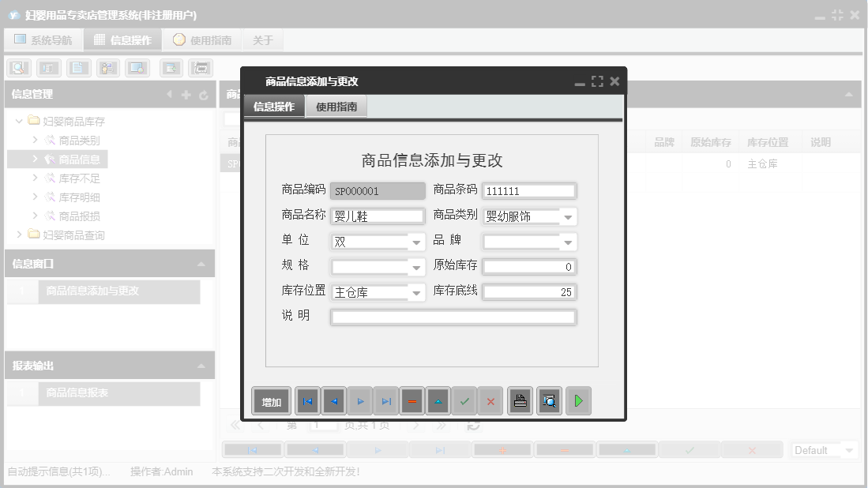Jump to the first record in the dialog
The width and height of the screenshot is (868, 488).
pos(307,402)
